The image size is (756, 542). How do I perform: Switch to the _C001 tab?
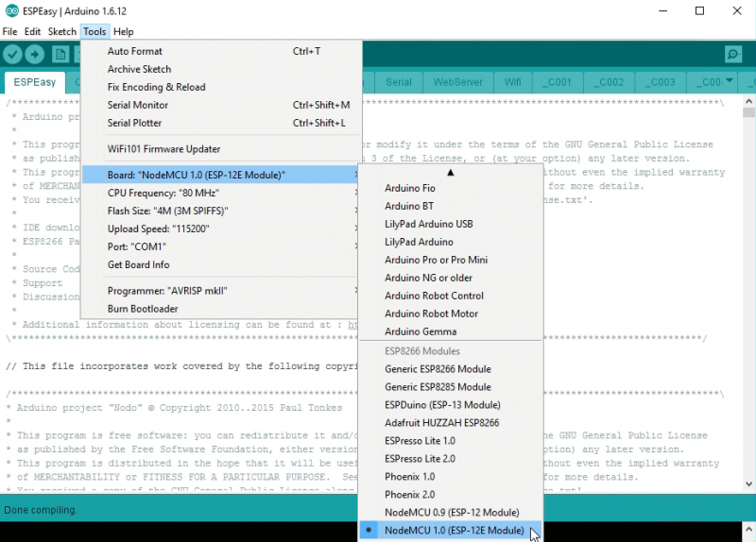558,82
